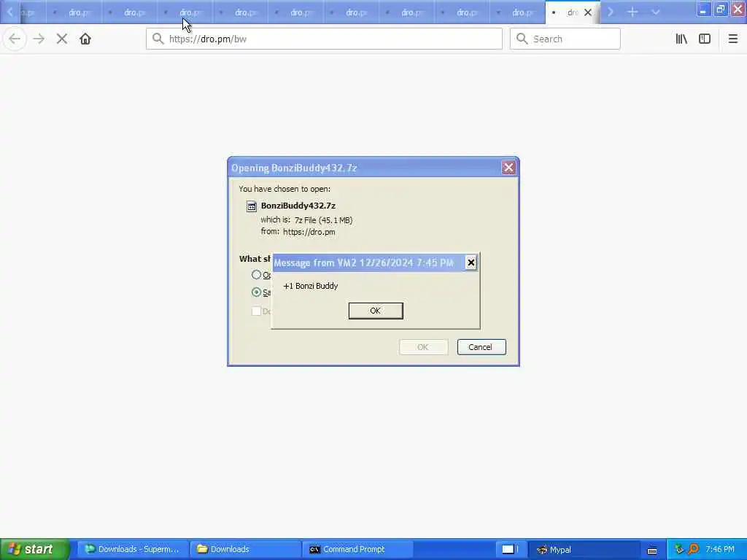
Task: Select the Open with radio button
Action: 256,275
